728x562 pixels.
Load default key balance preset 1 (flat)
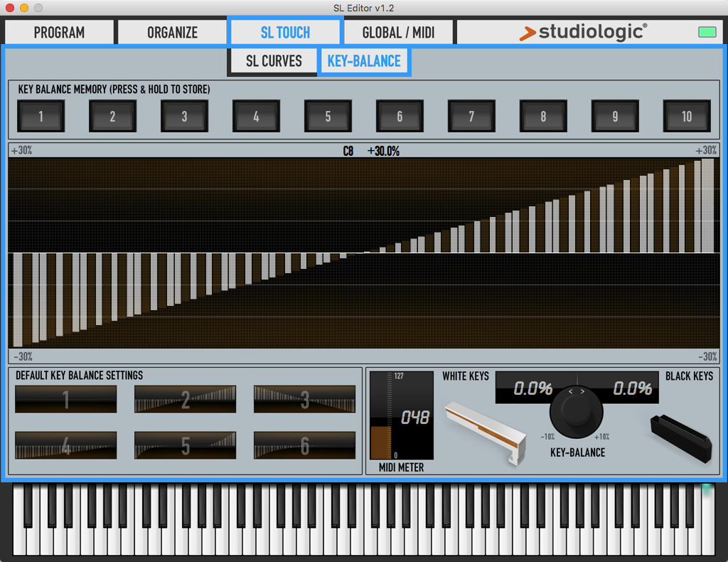click(66, 399)
